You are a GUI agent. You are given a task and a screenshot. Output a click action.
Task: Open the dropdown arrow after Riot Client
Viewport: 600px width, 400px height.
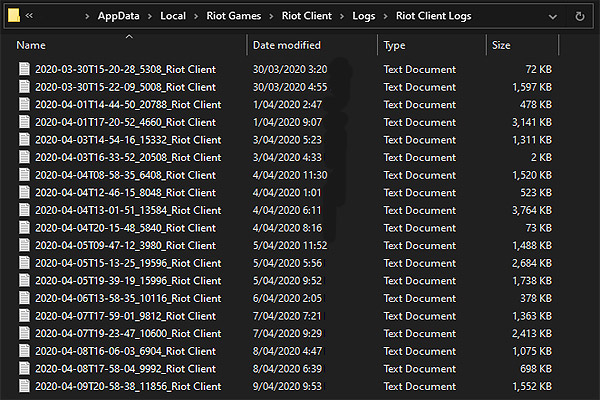(342, 16)
